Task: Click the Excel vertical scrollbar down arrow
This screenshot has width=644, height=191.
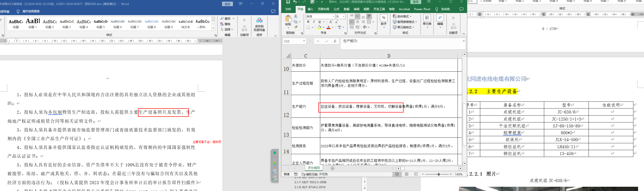Action: 464,164
